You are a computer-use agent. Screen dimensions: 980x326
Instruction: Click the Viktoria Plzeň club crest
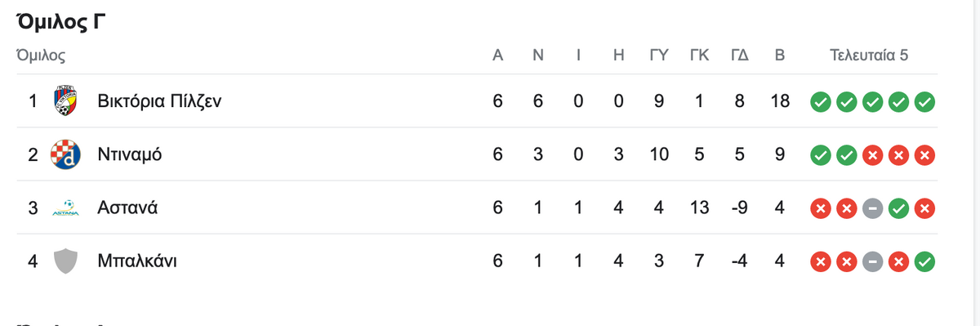(65, 101)
